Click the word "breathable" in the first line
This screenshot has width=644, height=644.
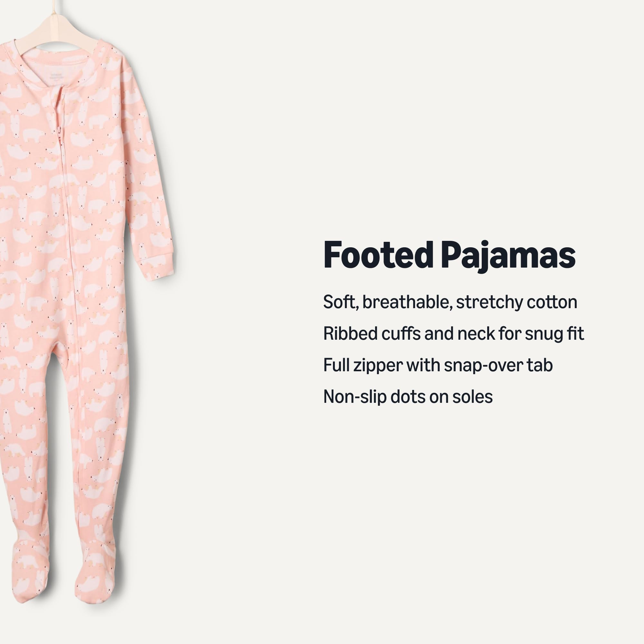[x=406, y=302]
